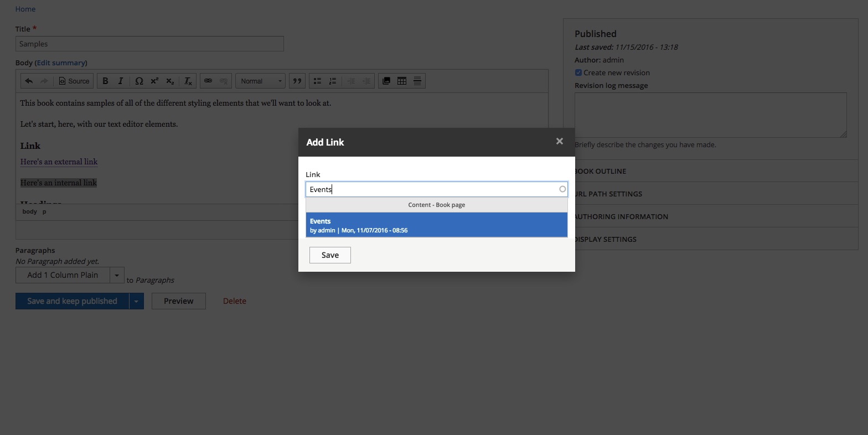Insert a bulleted list
Image resolution: width=868 pixels, height=435 pixels.
[317, 81]
